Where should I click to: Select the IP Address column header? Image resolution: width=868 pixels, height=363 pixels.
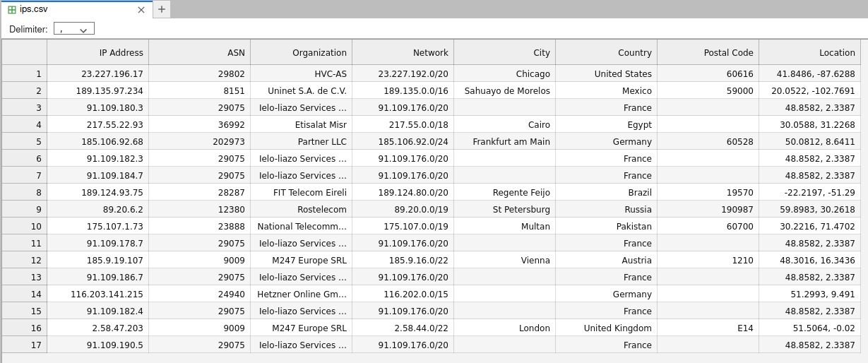click(x=97, y=53)
